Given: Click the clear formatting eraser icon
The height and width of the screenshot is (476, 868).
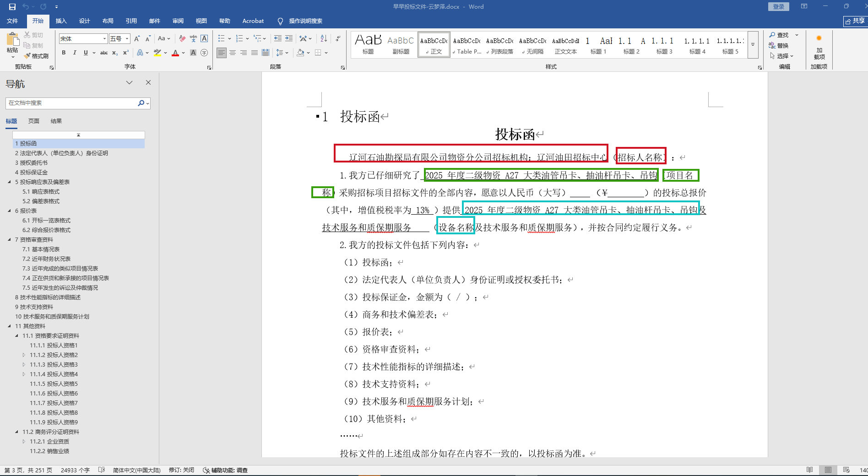Looking at the screenshot, I should coord(182,38).
